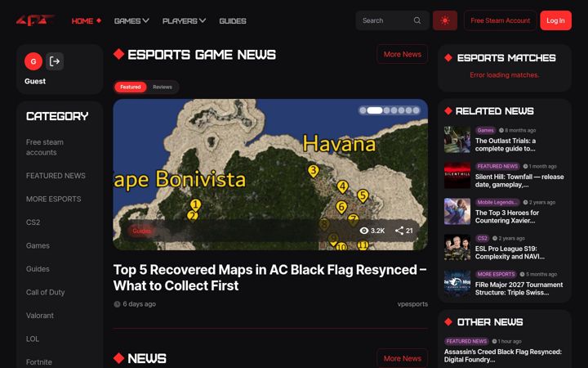The height and width of the screenshot is (368, 588).
Task: Open Silent Hill: Townfall news headline
Action: [x=519, y=181]
